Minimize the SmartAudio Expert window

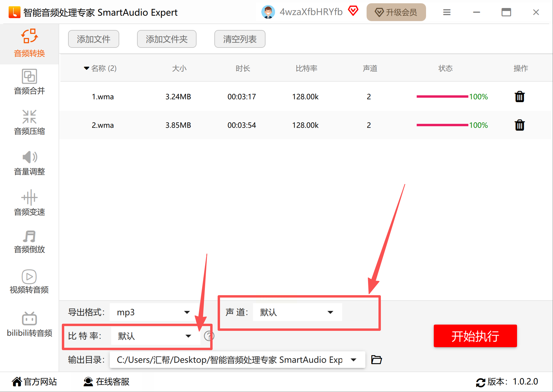tap(477, 12)
